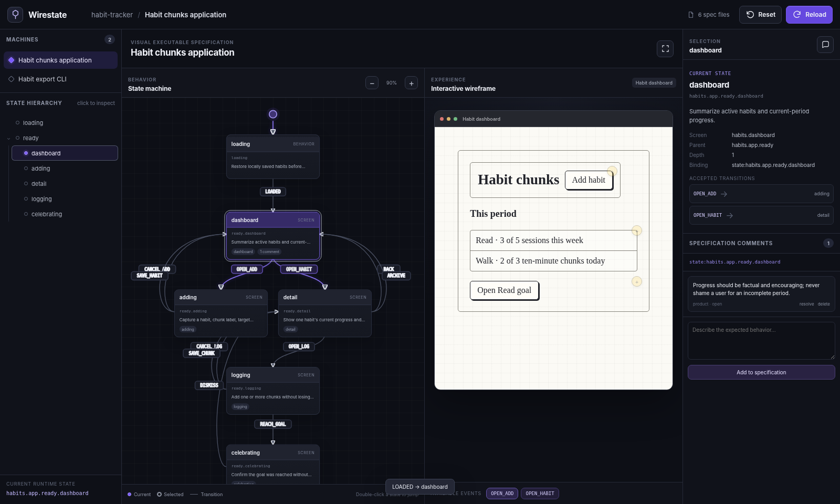
Task: Select the dashboard state in hierarchy
Action: click(65, 153)
